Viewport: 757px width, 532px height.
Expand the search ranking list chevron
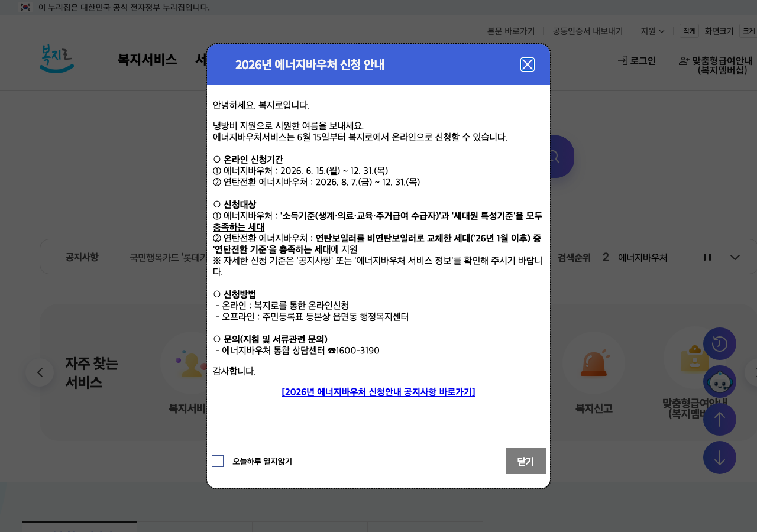(735, 257)
